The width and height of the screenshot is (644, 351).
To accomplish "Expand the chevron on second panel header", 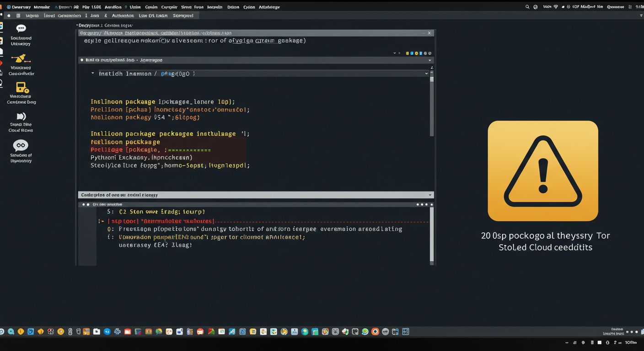I will click(429, 60).
